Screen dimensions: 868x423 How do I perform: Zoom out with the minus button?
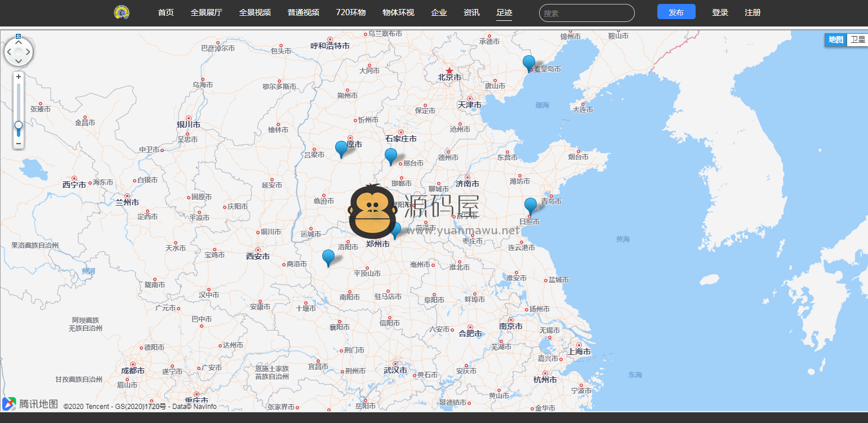click(19, 144)
